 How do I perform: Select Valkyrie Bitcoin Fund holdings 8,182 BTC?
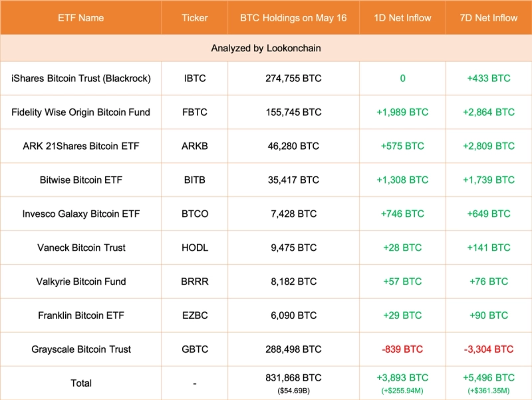point(293,282)
